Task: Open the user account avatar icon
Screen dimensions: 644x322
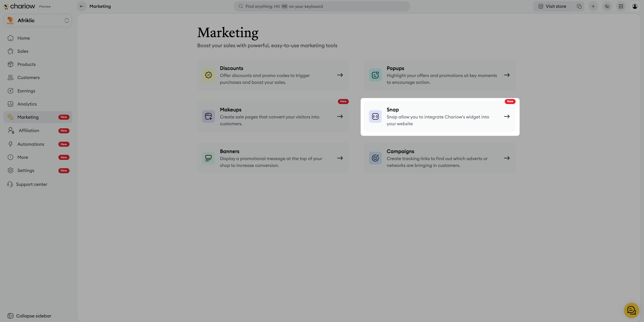Action: pyautogui.click(x=635, y=6)
